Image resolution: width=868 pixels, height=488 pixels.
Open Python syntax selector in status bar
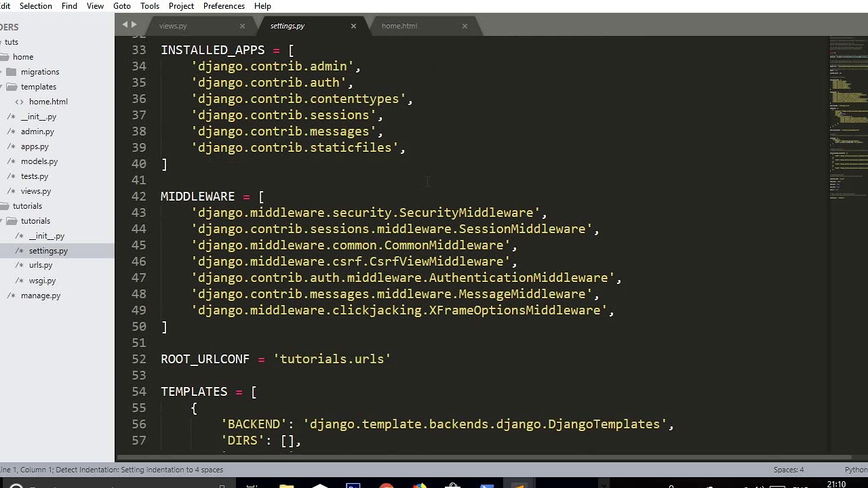[856, 470]
